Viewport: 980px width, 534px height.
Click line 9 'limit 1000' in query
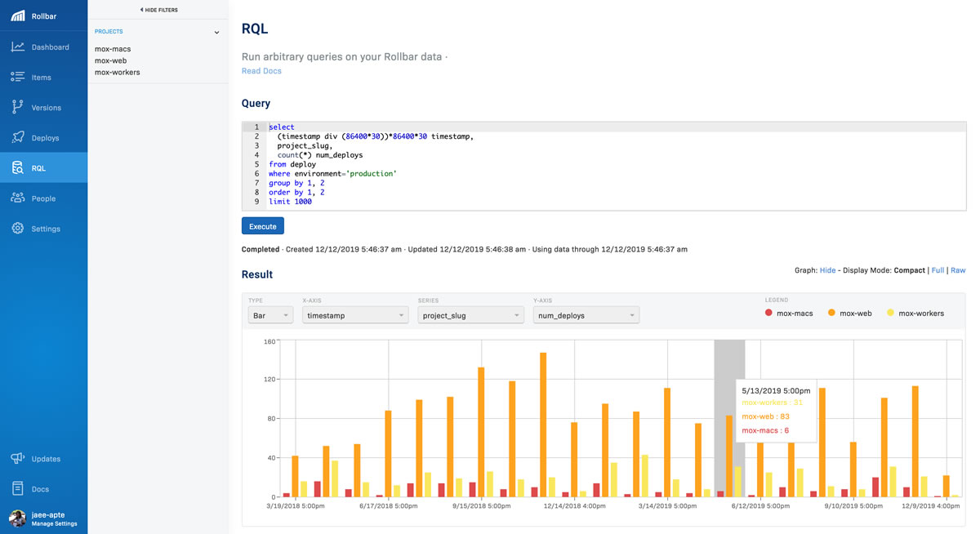point(290,202)
